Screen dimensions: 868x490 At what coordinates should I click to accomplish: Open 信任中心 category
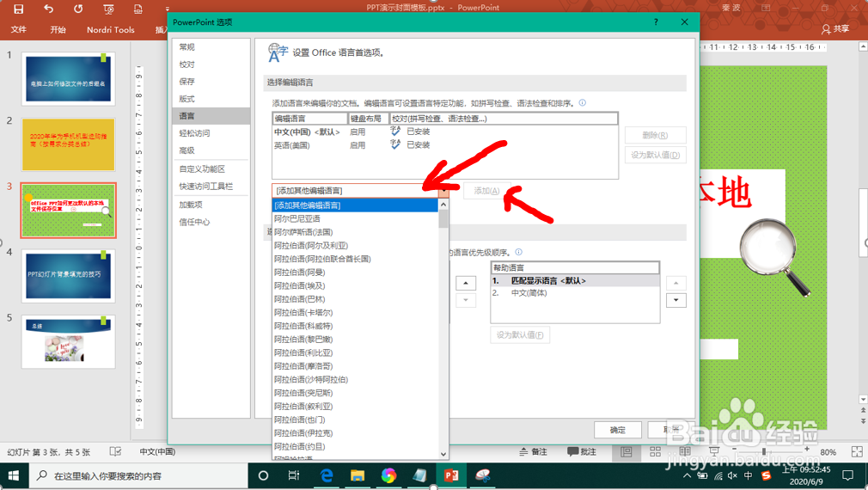coord(211,222)
